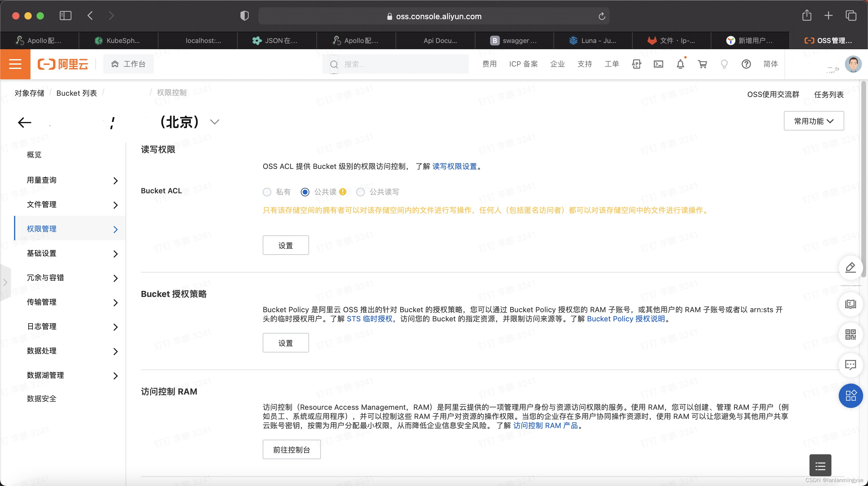The height and width of the screenshot is (486, 868).
Task: Open 常用功能 dropdown
Action: click(814, 121)
